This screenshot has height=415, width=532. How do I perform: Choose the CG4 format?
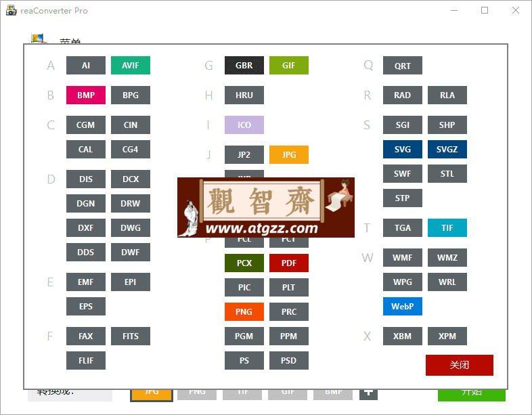coord(131,150)
